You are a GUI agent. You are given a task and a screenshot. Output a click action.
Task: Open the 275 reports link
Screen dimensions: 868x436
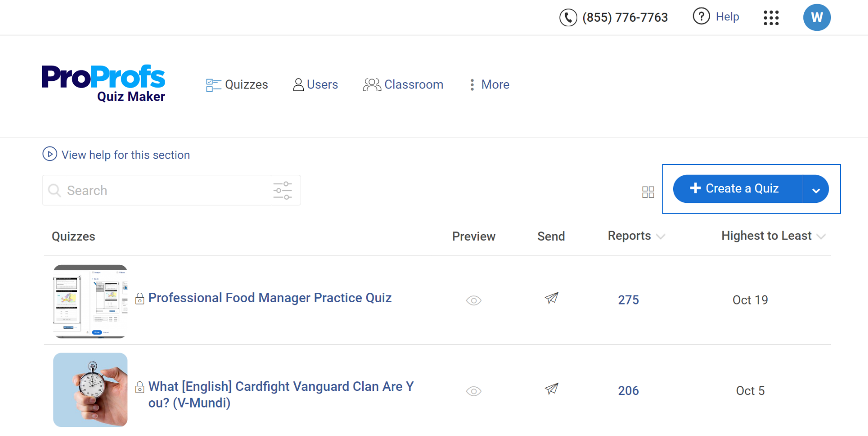pos(628,300)
